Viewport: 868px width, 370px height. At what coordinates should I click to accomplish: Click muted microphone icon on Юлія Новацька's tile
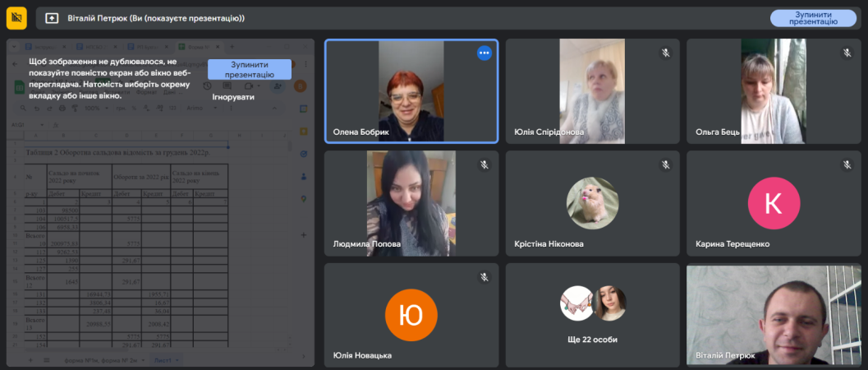(485, 278)
